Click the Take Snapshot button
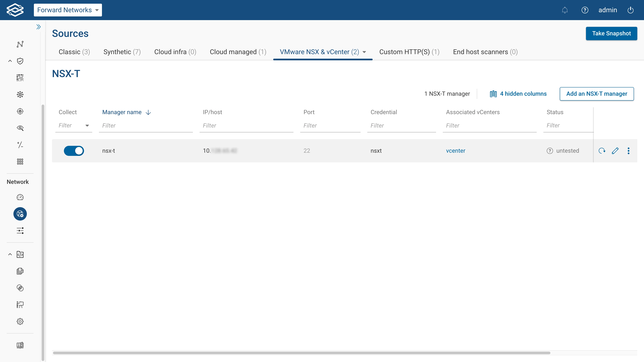Viewport: 644px width, 362px height. [611, 34]
